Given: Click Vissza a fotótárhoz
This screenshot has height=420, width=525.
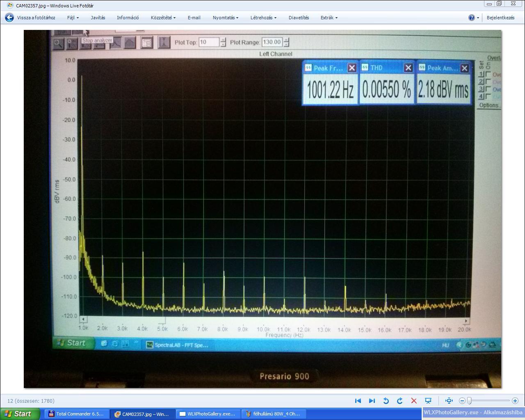Looking at the screenshot, I should (x=36, y=18).
